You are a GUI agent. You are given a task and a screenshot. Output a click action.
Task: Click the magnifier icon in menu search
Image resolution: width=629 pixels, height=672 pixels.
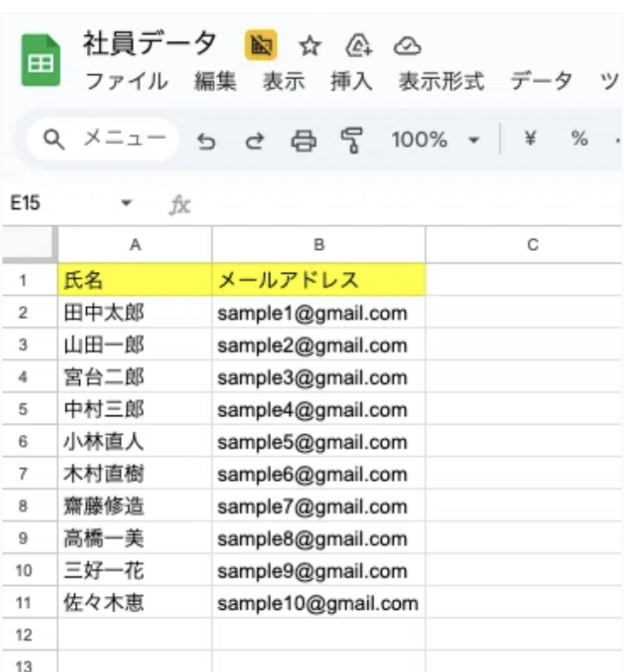click(x=54, y=140)
